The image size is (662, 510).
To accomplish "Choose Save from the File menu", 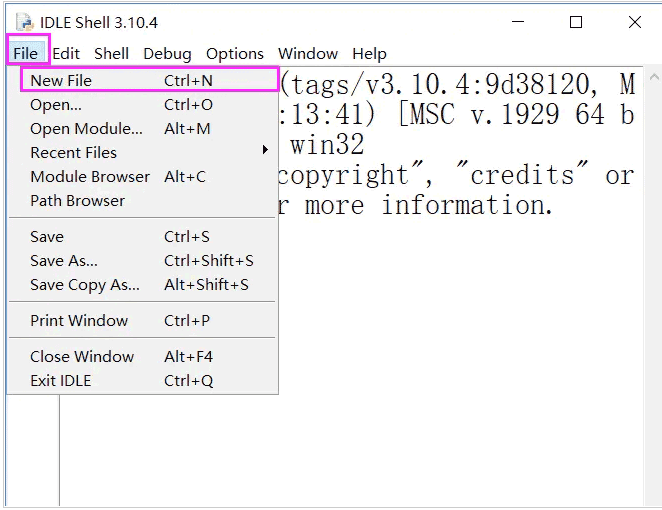I will pyautogui.click(x=143, y=236).
